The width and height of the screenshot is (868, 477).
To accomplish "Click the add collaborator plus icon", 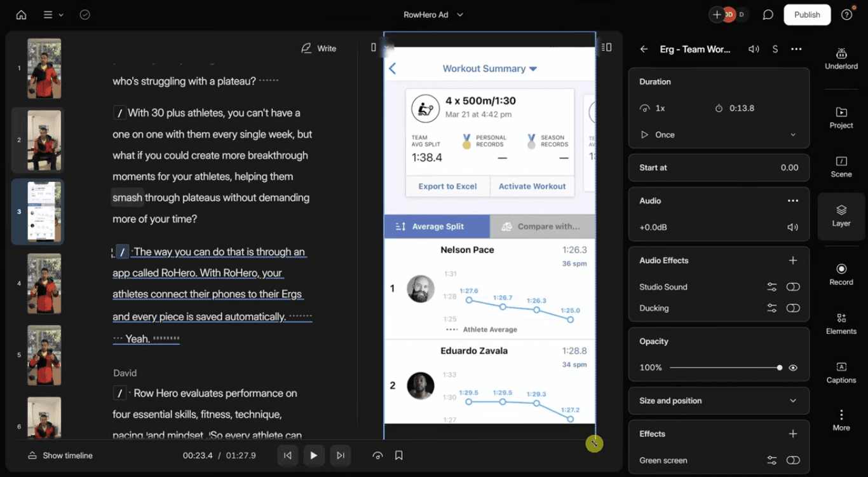I will (x=717, y=15).
